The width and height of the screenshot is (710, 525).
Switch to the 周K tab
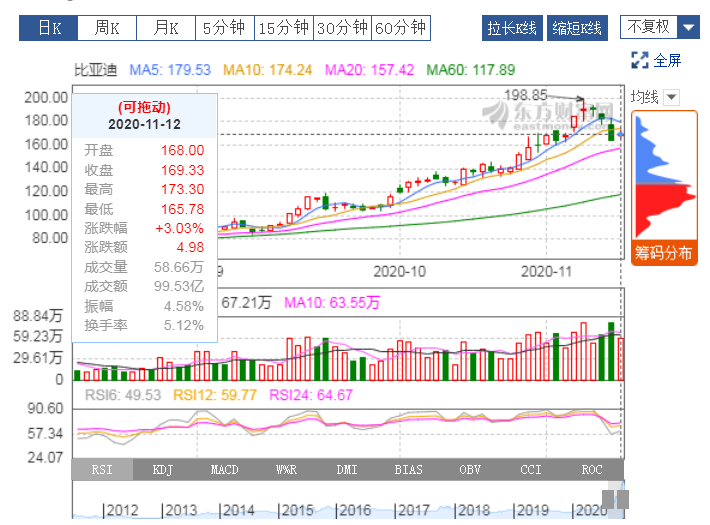107,28
